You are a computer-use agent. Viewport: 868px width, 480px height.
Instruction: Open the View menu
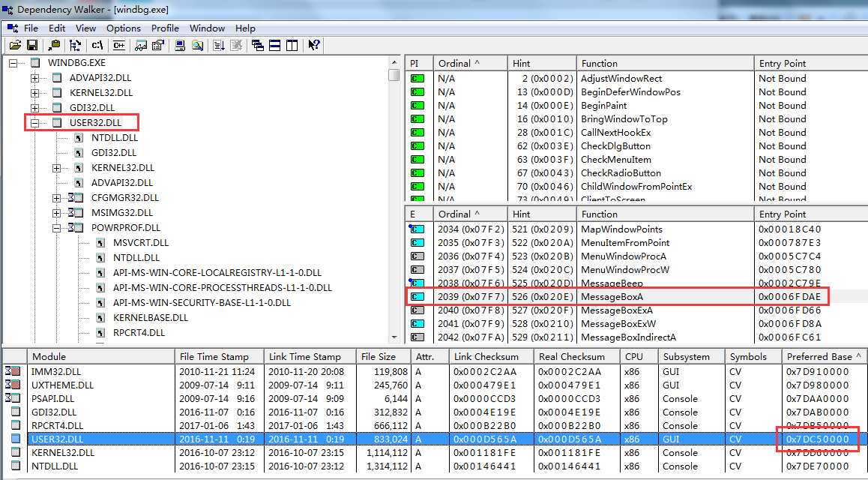(85, 28)
